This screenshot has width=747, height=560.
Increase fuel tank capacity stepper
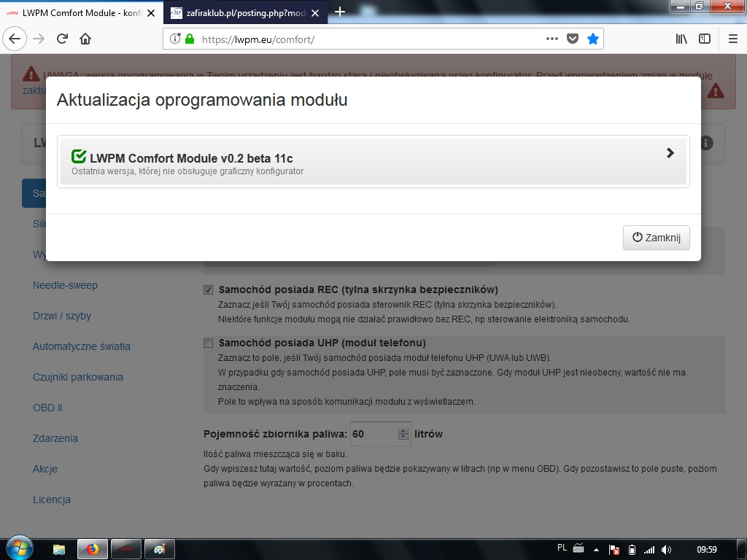(x=403, y=430)
